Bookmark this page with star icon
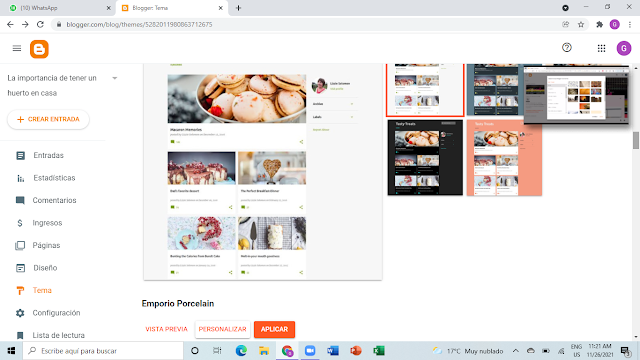The image size is (640, 360). click(581, 24)
